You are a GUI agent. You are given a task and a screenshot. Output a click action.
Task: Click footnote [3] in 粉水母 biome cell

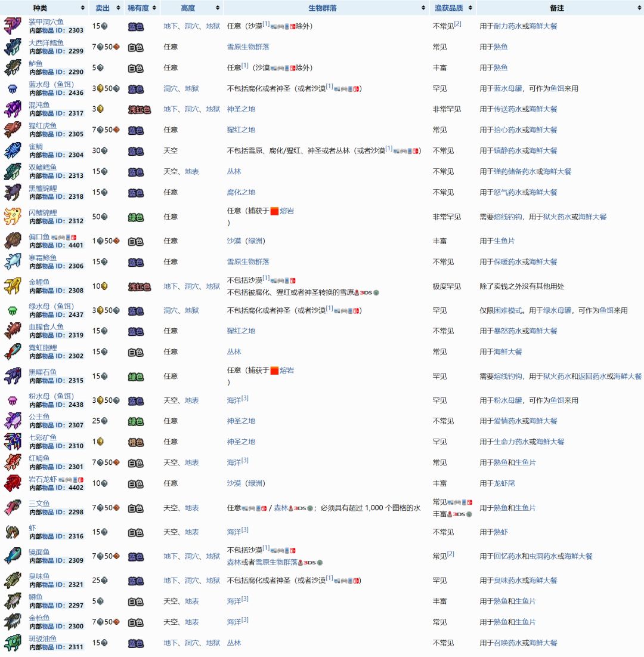pos(244,398)
